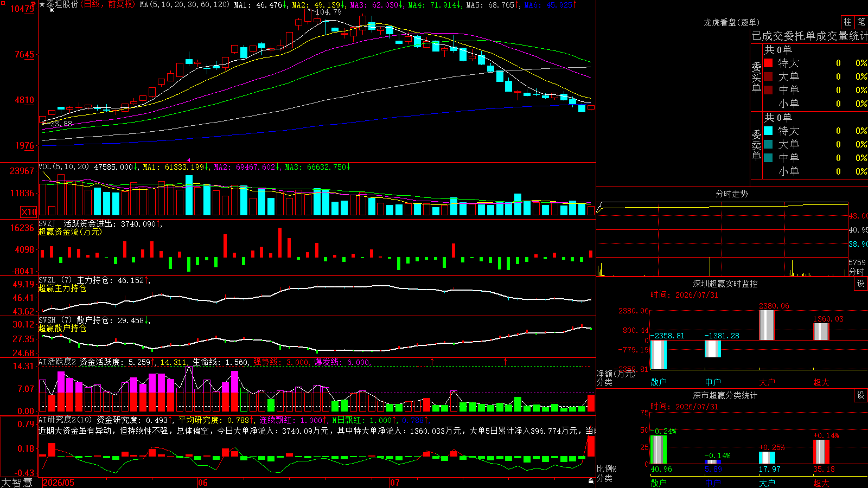Click the 超赢资金流(万元) label
The width and height of the screenshot is (868, 488).
(70, 232)
